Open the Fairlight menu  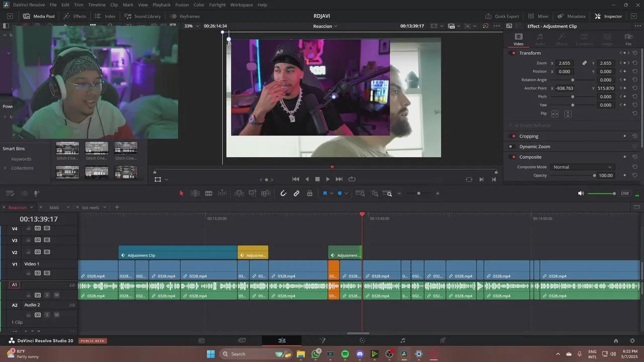click(x=217, y=5)
